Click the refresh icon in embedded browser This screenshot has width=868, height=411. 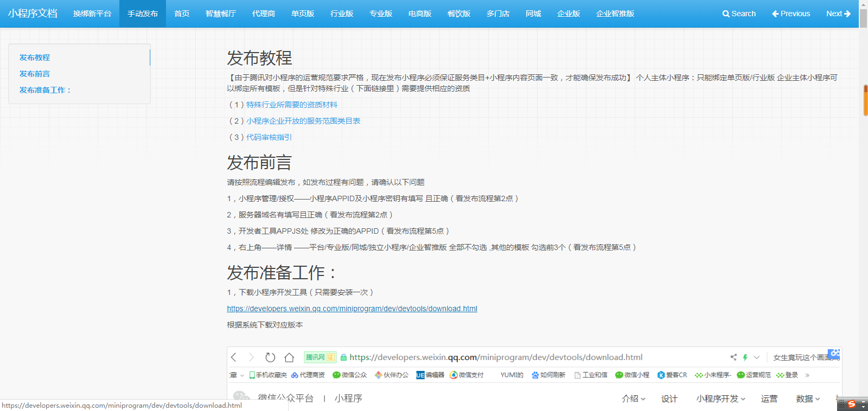click(x=270, y=357)
